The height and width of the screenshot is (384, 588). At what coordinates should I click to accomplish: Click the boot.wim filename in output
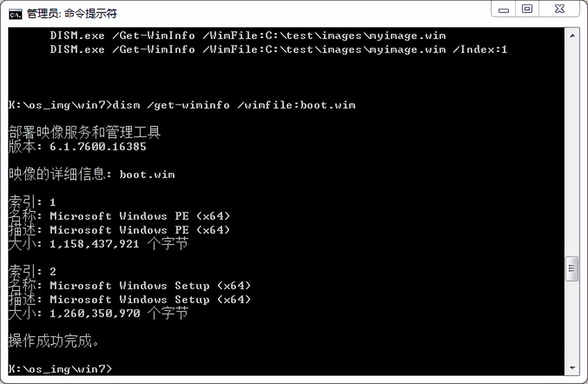click(x=146, y=174)
